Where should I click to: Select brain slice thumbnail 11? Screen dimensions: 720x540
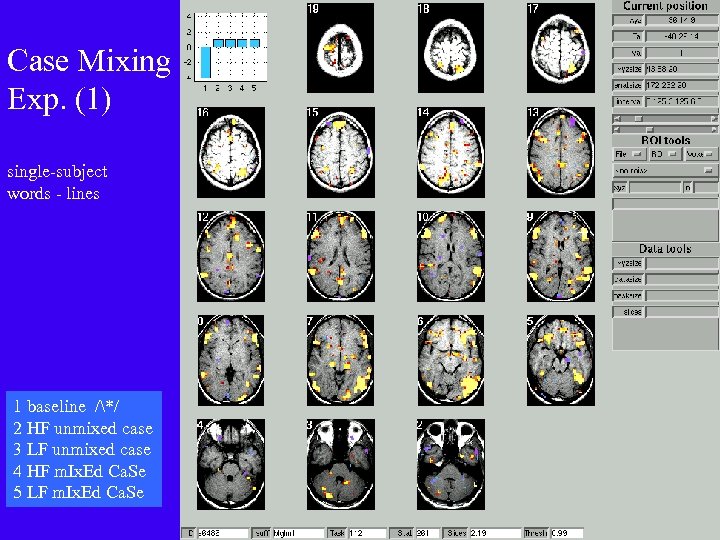(x=341, y=256)
